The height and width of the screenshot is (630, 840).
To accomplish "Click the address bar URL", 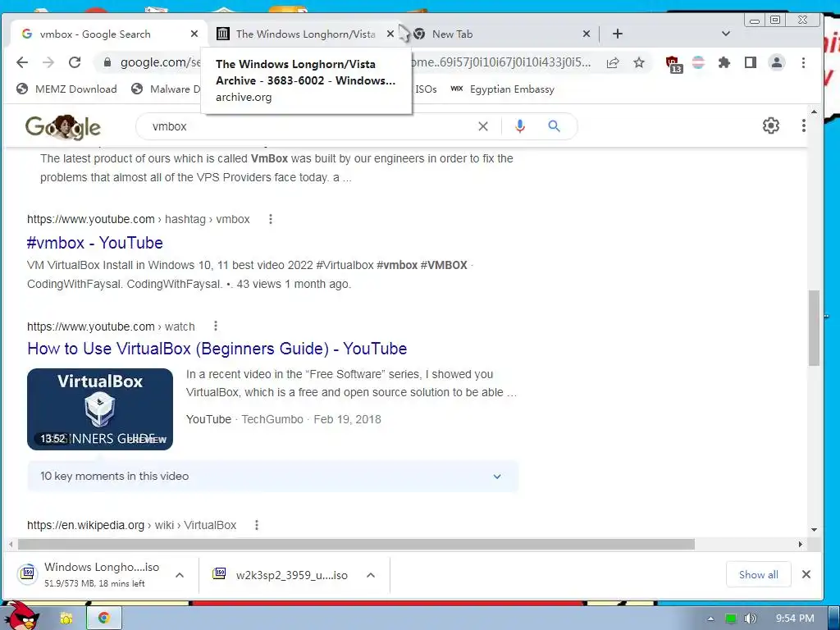I will click(354, 62).
